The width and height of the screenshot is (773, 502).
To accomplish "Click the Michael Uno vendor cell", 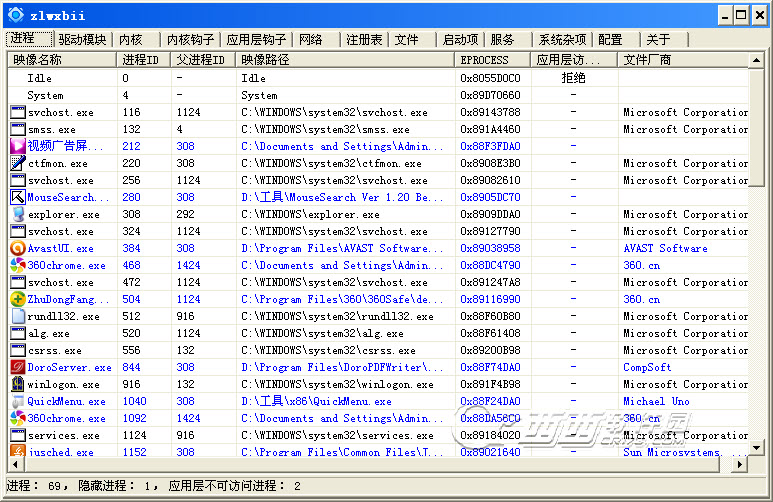I will (x=656, y=401).
